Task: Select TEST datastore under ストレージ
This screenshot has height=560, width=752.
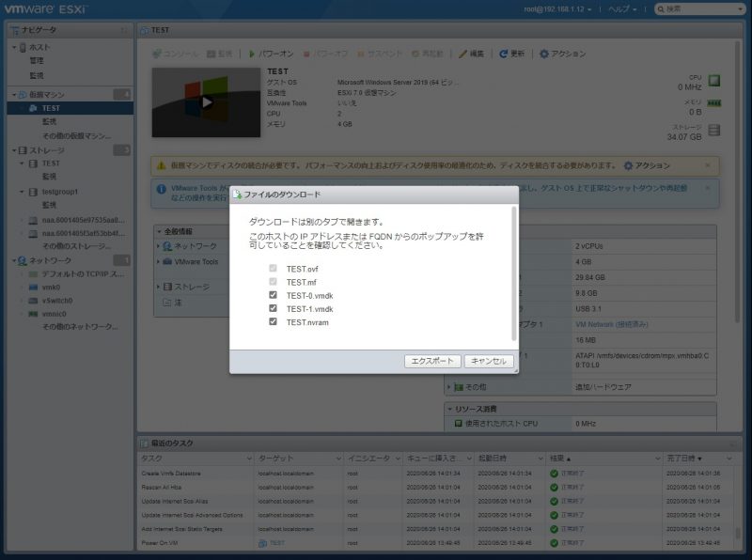Action: (x=51, y=163)
